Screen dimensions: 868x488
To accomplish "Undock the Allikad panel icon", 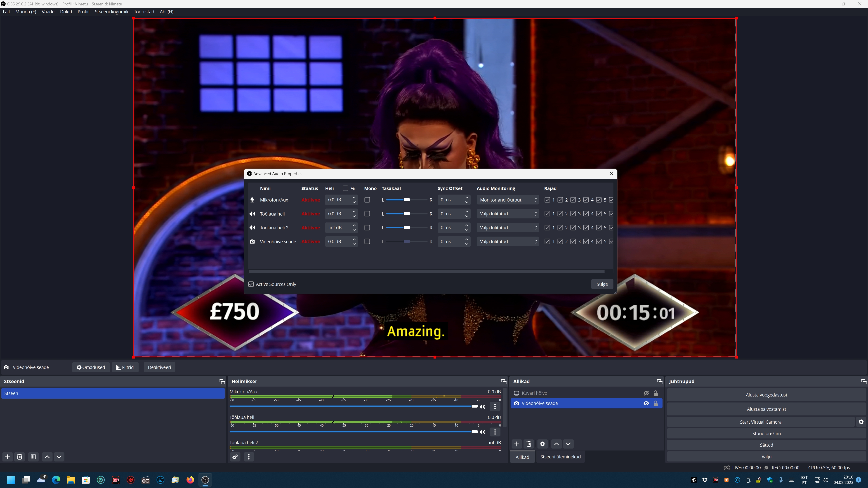I will click(659, 381).
